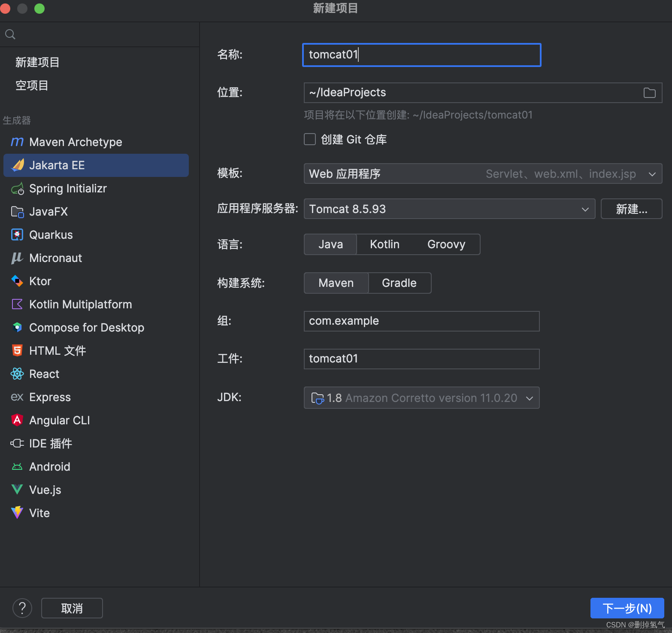This screenshot has width=672, height=633.
Task: Click the 取消 cancel button
Action: click(72, 608)
